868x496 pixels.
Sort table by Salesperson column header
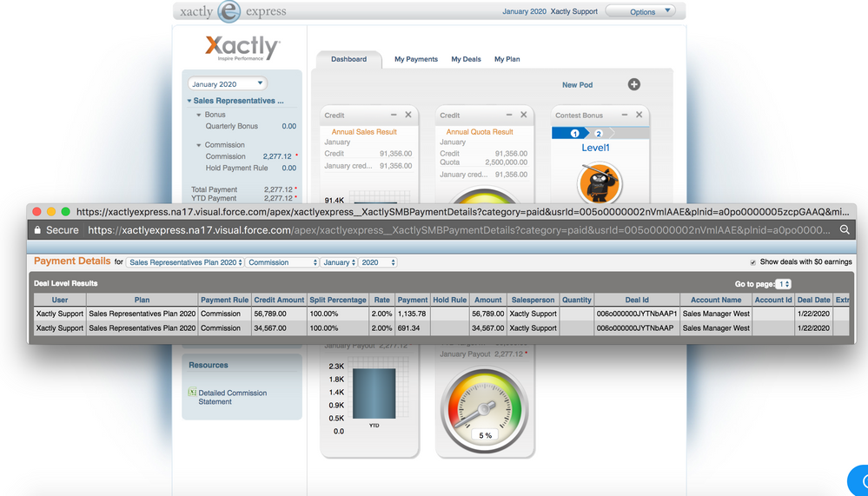click(x=533, y=300)
